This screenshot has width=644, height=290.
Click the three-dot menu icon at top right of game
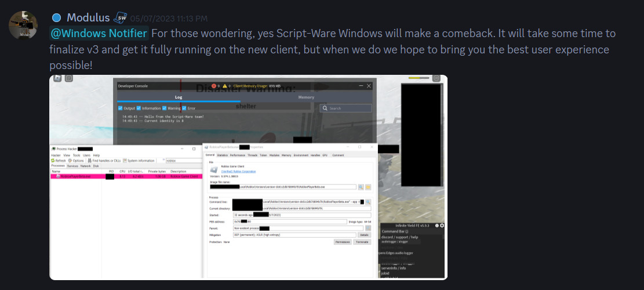point(436,78)
